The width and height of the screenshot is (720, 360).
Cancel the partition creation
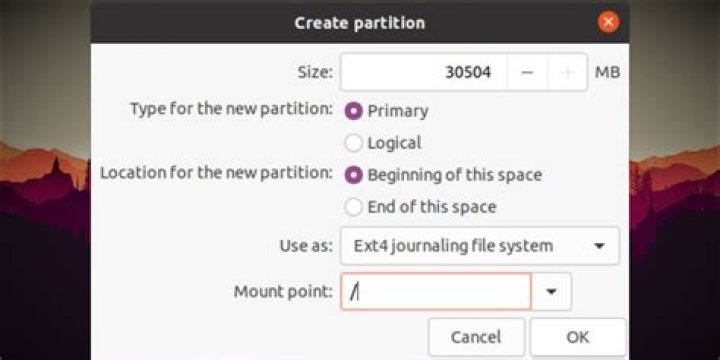point(476,338)
